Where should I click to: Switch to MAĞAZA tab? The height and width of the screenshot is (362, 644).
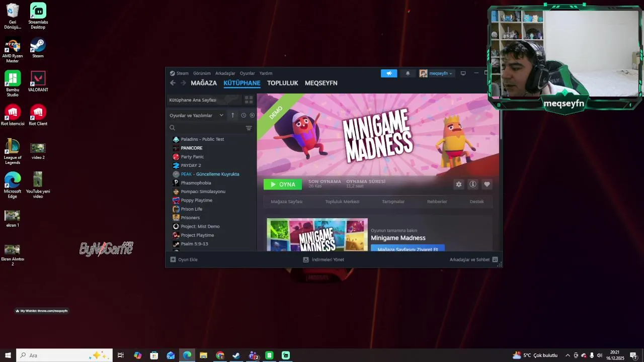tap(204, 83)
